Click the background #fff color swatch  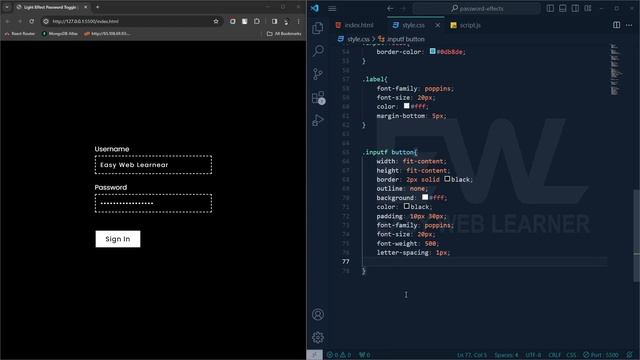(425, 197)
